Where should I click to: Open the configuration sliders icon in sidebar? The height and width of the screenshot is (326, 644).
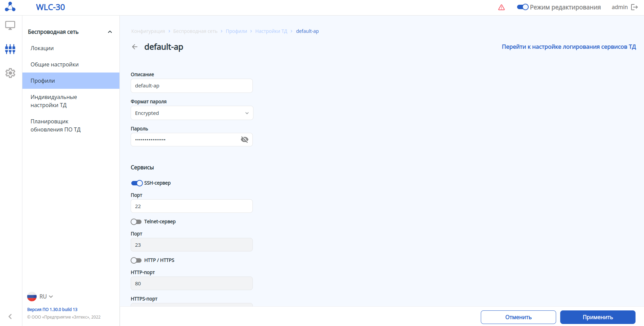tap(10, 49)
